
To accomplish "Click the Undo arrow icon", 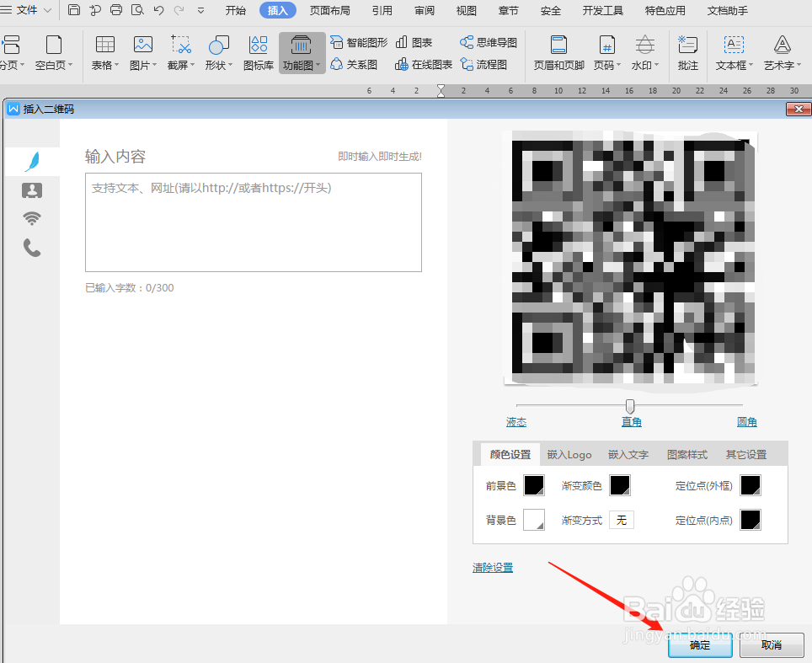I will coord(158,10).
